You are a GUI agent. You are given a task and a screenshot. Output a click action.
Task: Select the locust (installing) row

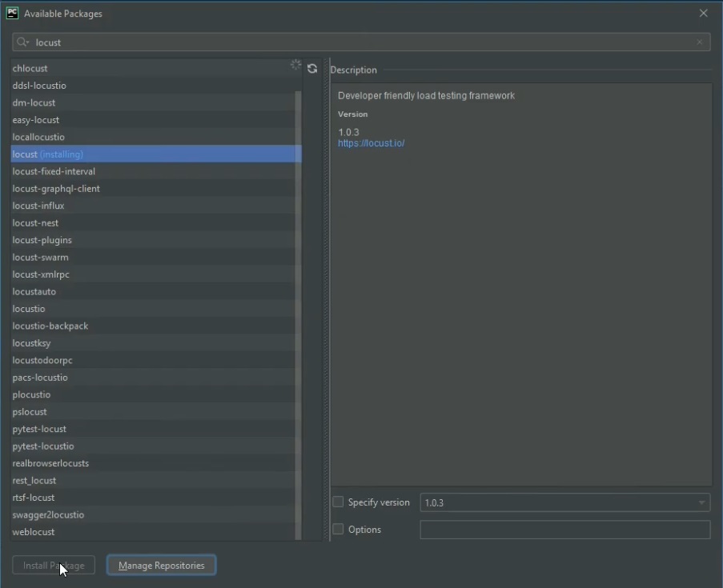click(156, 154)
